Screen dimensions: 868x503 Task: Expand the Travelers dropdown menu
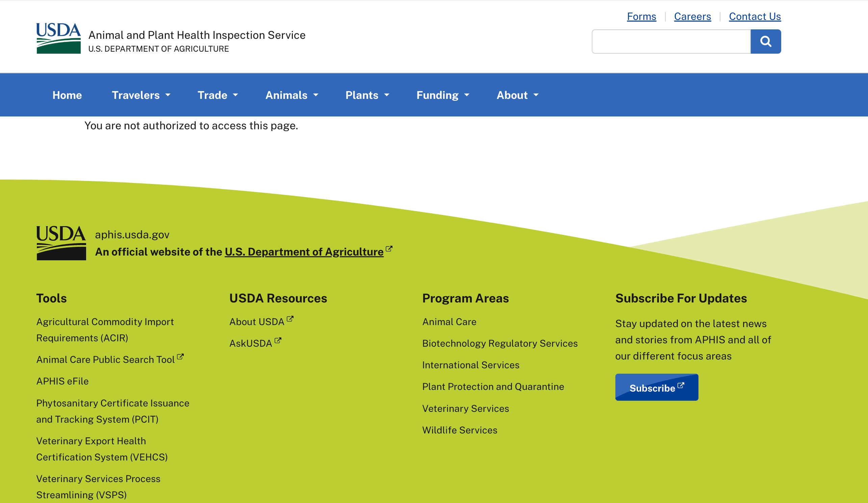click(x=141, y=95)
